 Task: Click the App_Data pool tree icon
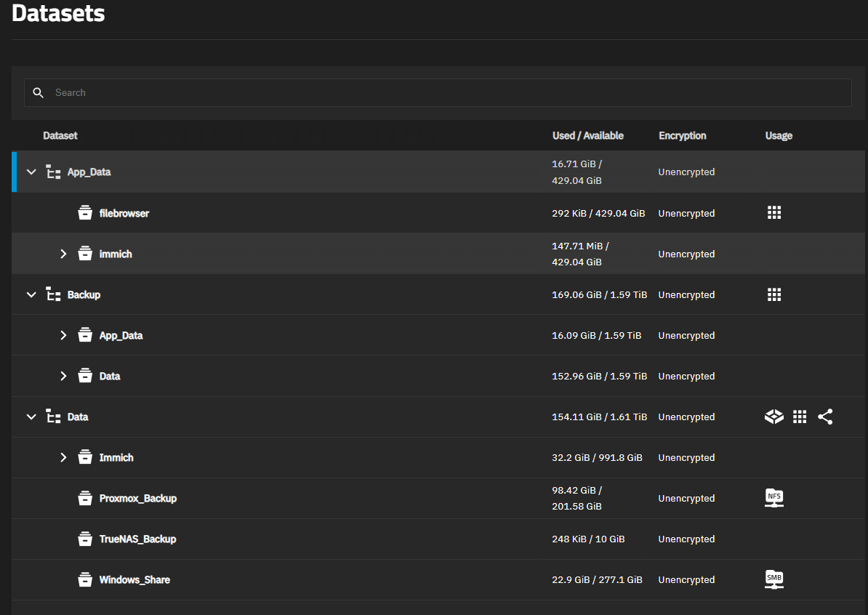click(53, 172)
